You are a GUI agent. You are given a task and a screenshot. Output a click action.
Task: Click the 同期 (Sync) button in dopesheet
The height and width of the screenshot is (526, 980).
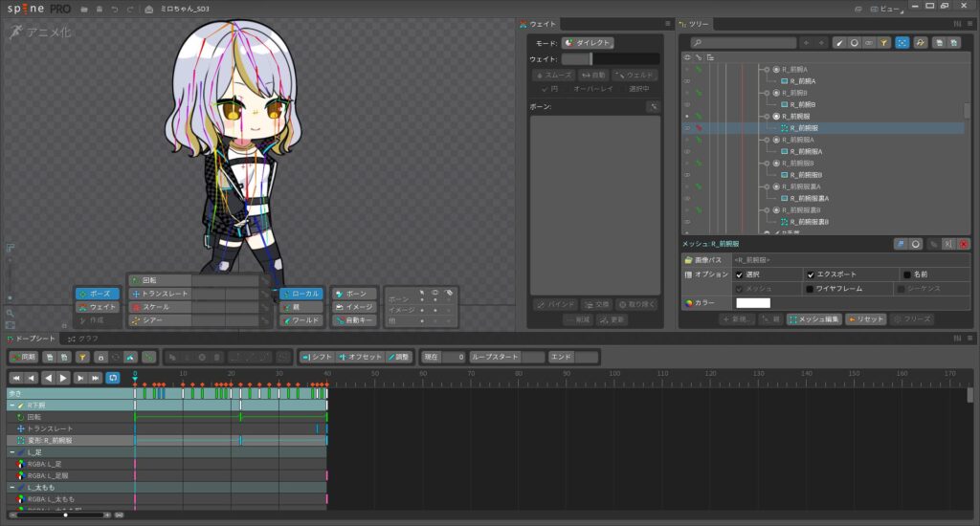tap(24, 357)
